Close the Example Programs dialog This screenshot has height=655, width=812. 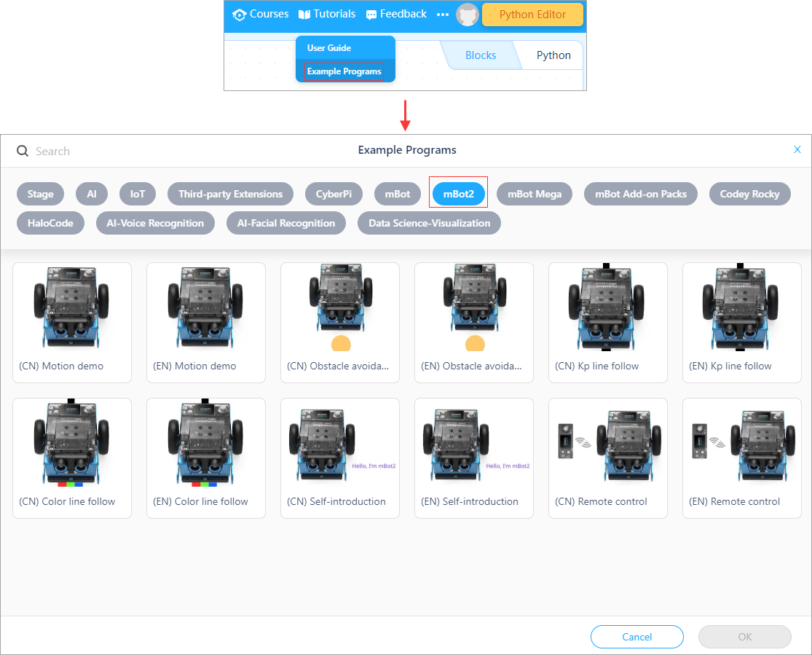click(797, 149)
